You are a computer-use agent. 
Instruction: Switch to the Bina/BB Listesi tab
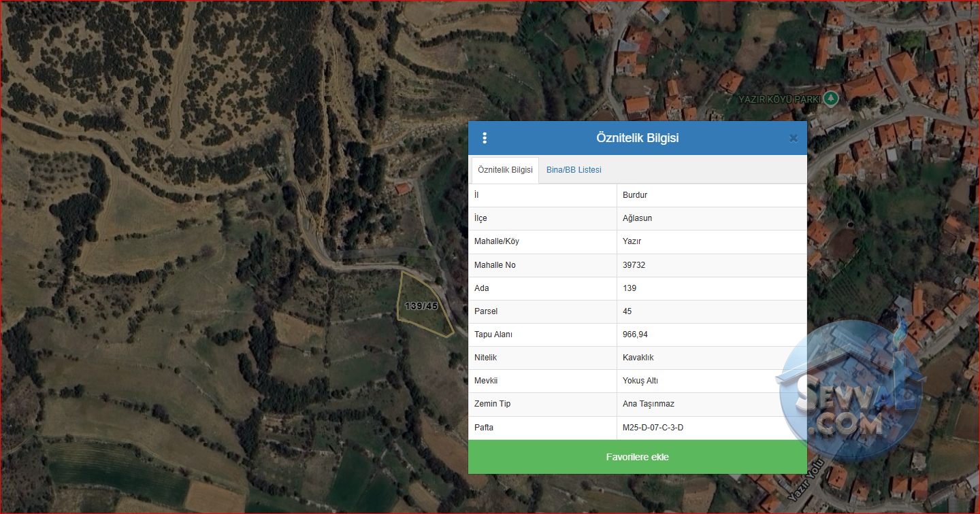(x=574, y=170)
